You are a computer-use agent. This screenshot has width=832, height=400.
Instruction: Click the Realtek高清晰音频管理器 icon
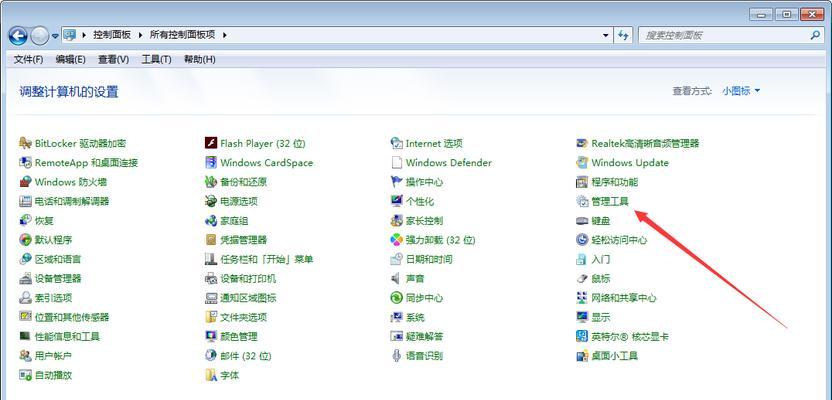[582, 143]
